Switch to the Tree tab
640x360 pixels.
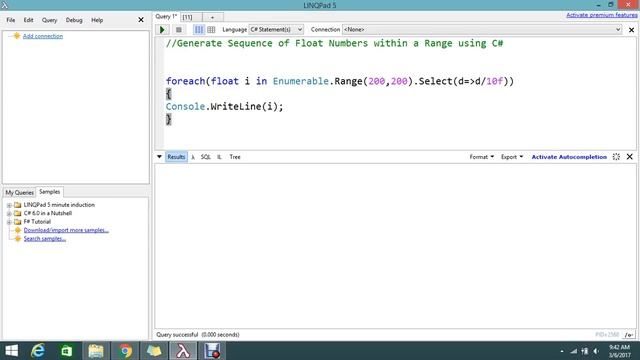[235, 157]
